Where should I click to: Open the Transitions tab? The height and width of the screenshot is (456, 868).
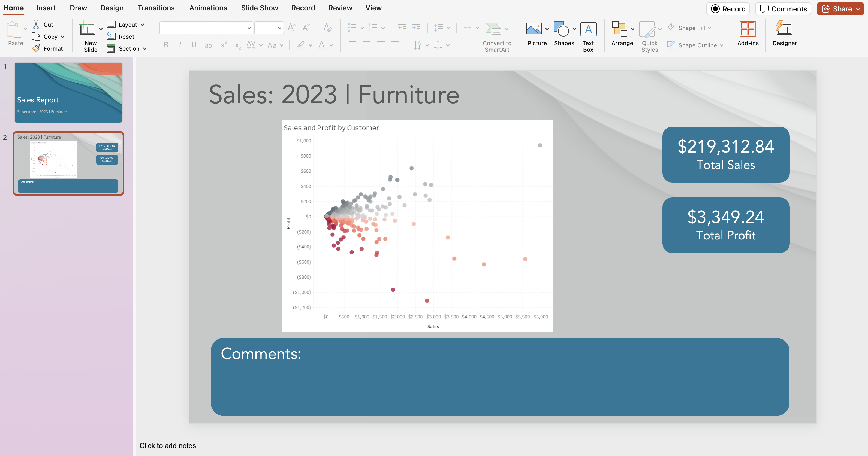click(156, 7)
